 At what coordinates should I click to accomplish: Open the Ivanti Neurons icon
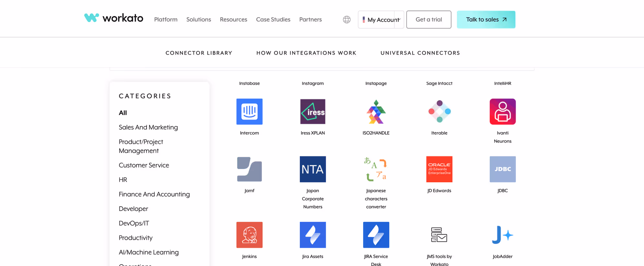503,112
